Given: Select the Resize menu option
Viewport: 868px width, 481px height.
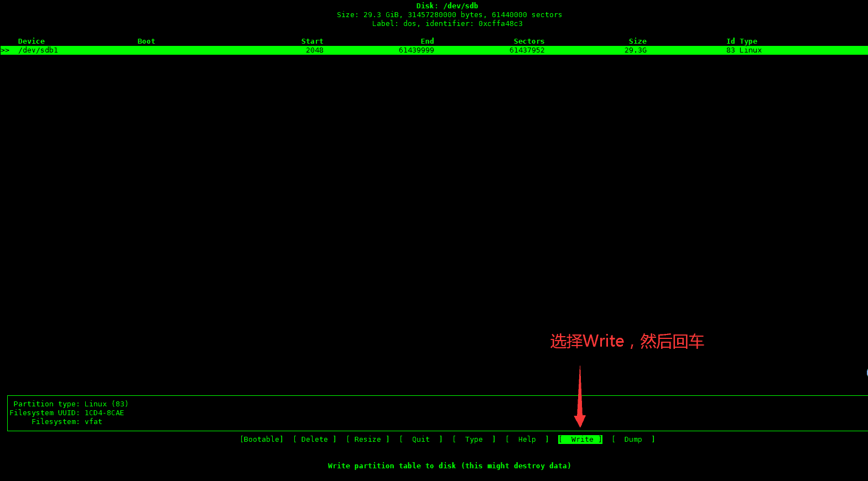Looking at the screenshot, I should point(368,440).
